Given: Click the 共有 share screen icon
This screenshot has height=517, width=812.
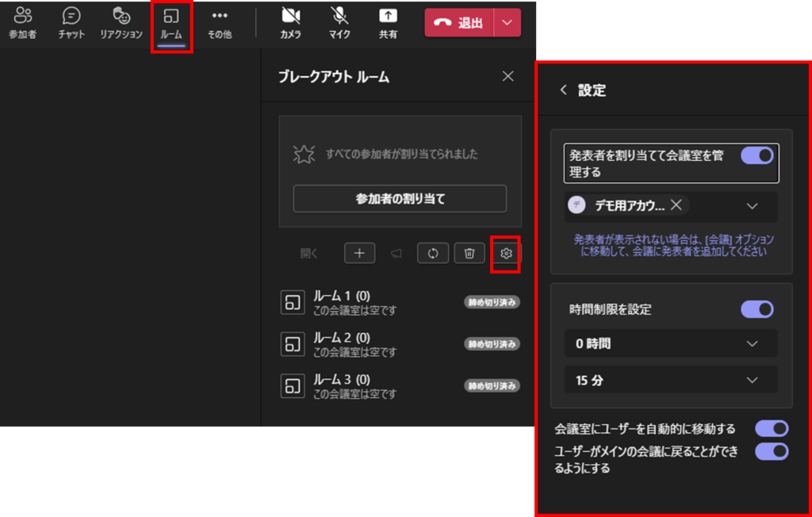Looking at the screenshot, I should 388,23.
